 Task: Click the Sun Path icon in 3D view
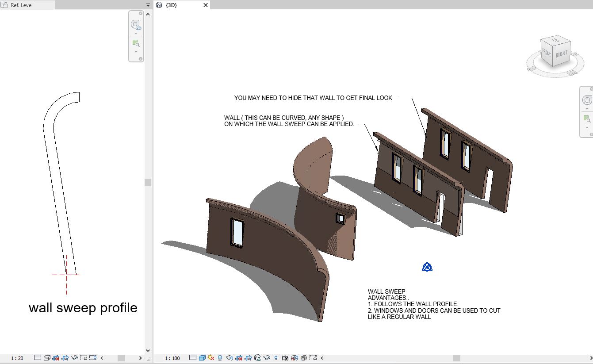click(210, 358)
